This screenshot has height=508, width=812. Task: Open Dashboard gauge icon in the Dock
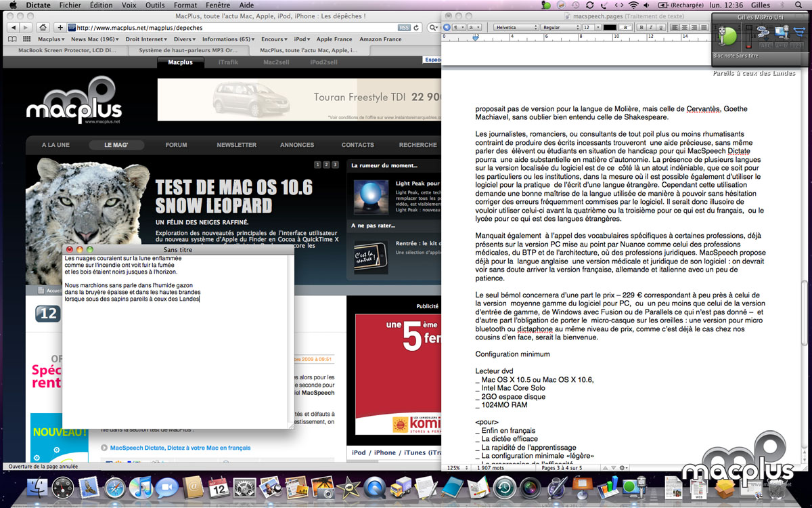(63, 488)
